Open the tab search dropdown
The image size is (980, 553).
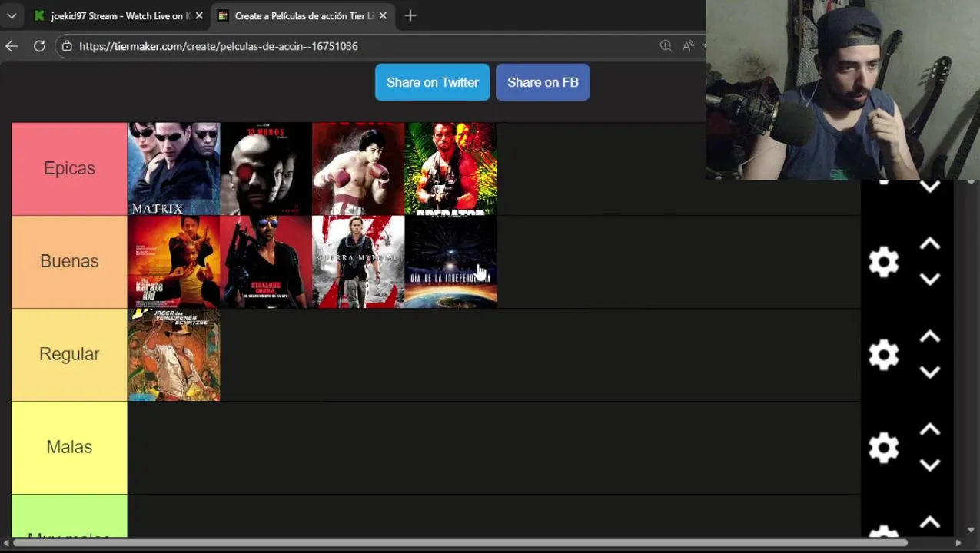coord(12,15)
